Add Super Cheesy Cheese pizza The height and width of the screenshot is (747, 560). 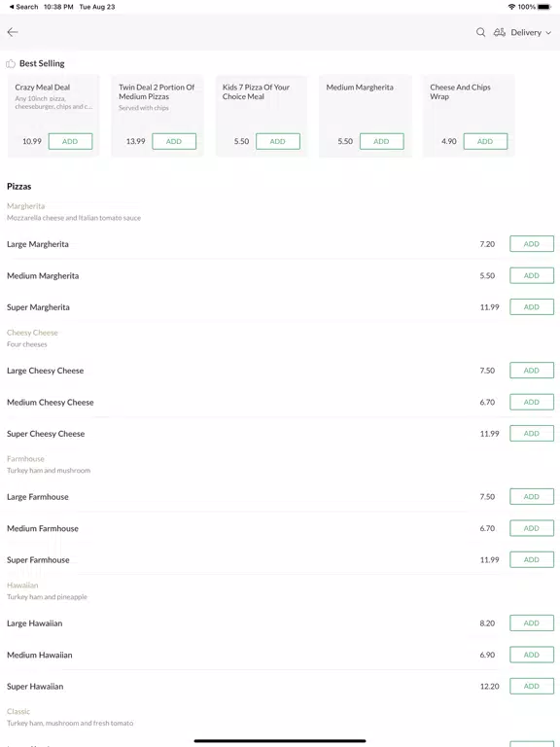532,434
